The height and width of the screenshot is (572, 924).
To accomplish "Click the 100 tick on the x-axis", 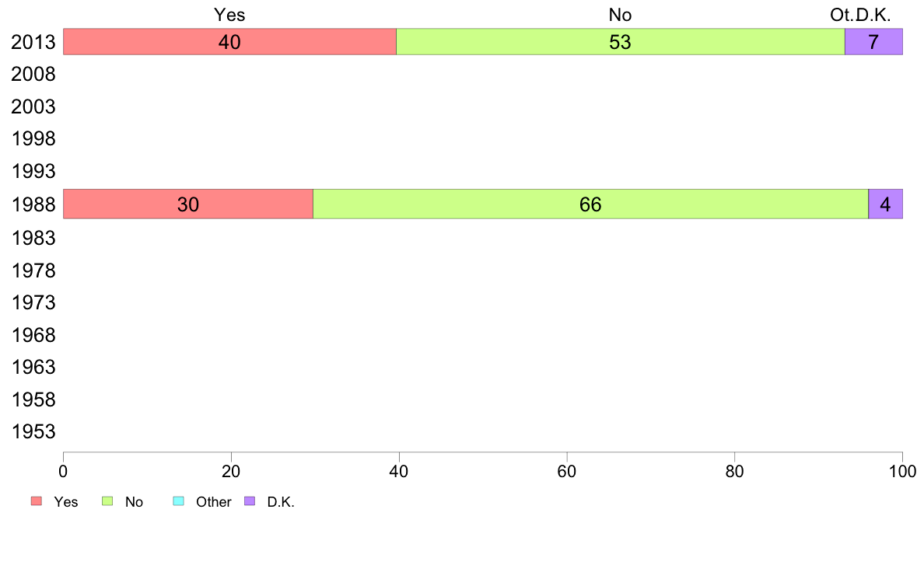I will pyautogui.click(x=902, y=471).
